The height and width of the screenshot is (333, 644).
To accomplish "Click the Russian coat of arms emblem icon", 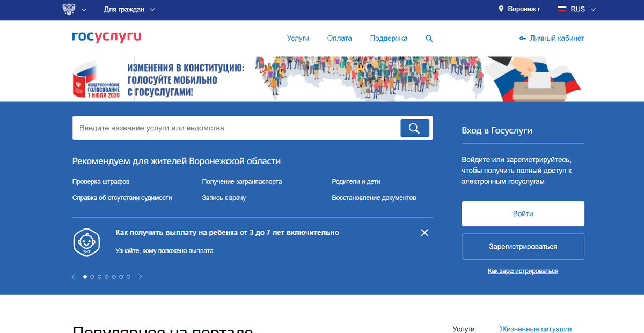I will point(69,10).
